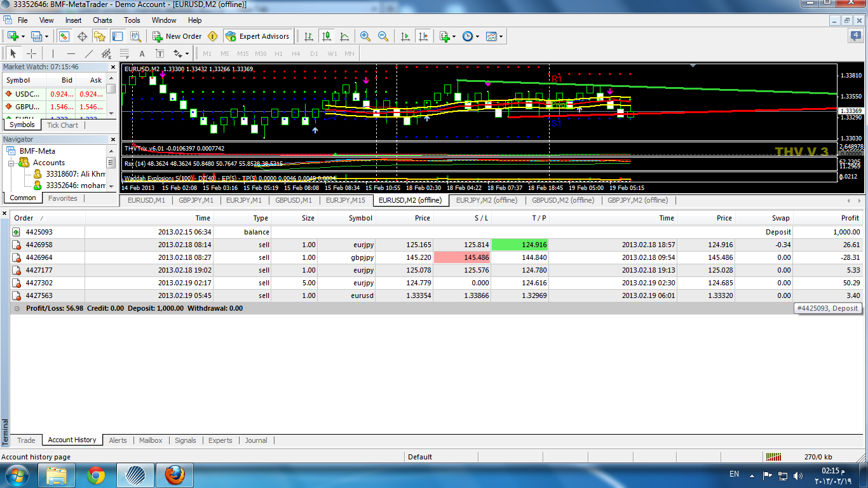Select the standard Cursor arrow tool
The image size is (868, 488).
(x=13, y=53)
